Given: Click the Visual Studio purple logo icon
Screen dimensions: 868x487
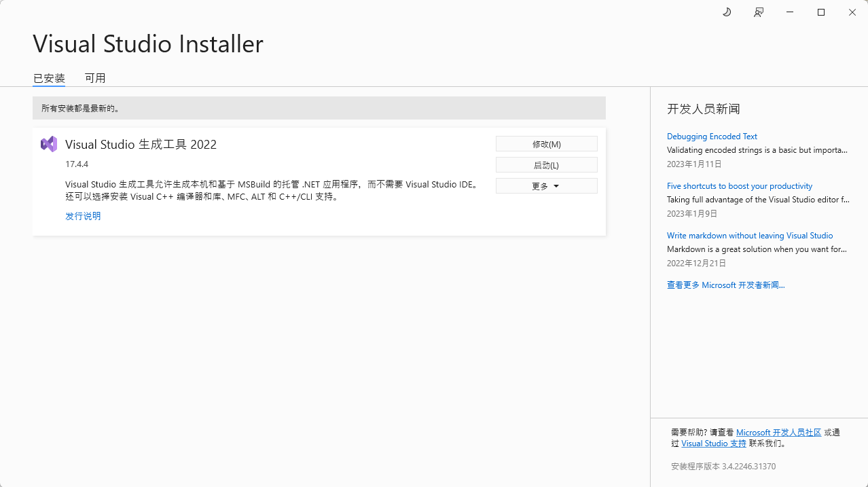Looking at the screenshot, I should pos(49,144).
